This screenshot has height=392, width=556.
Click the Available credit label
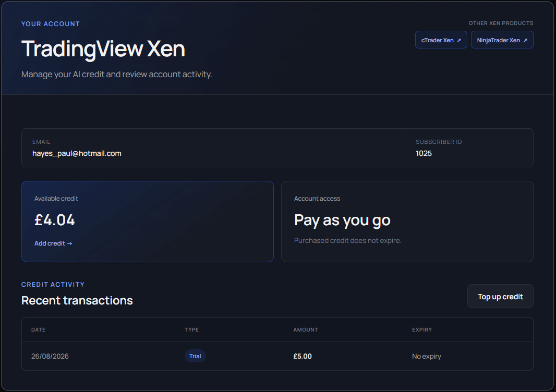(56, 199)
